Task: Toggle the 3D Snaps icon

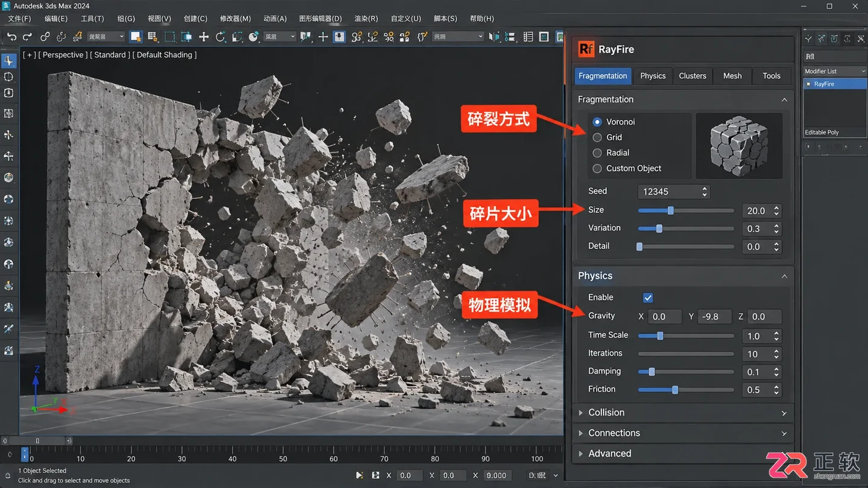Action: tap(356, 37)
